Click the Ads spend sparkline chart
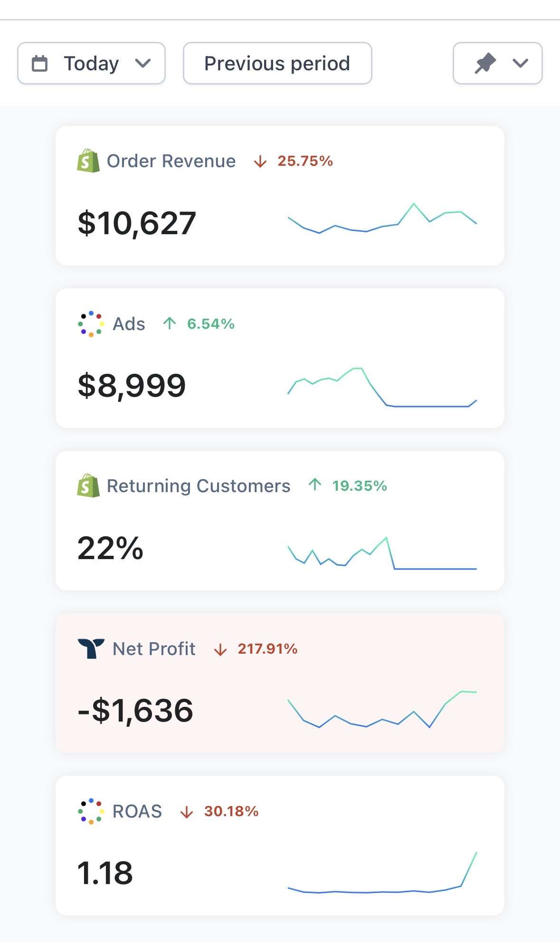Image resolution: width=560 pixels, height=942 pixels. tap(382, 387)
